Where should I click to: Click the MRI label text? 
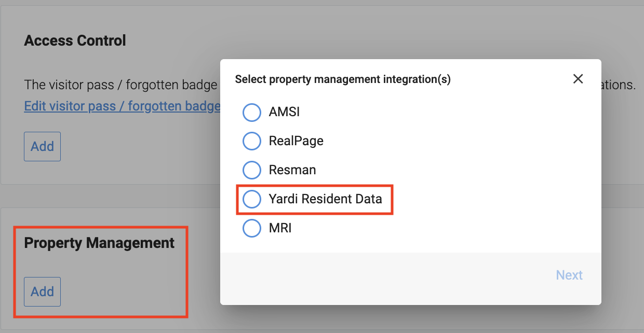[x=280, y=228]
